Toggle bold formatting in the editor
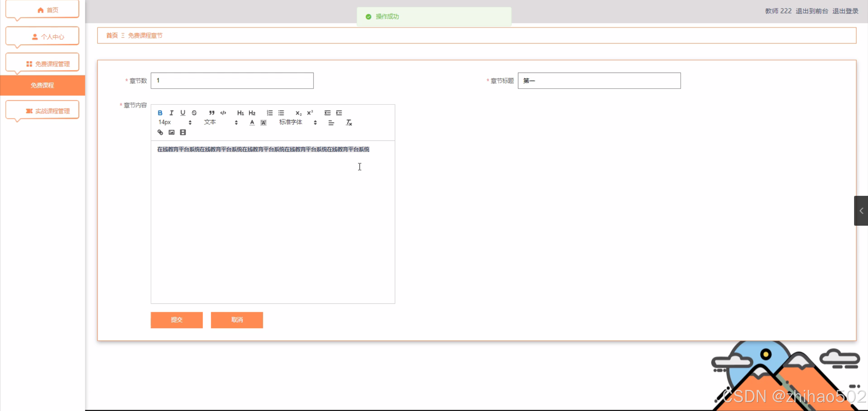Viewport: 868px width, 411px height. (x=160, y=113)
